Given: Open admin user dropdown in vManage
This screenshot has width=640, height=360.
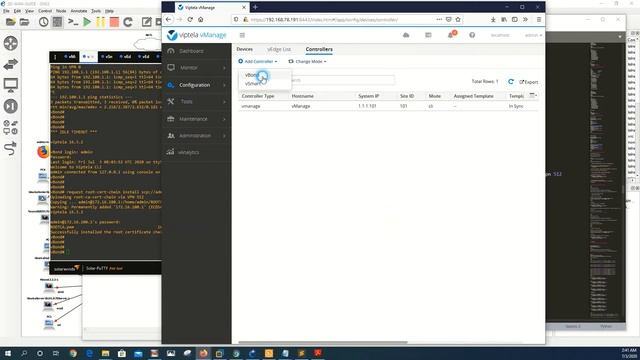Looking at the screenshot, I should pos(533,35).
